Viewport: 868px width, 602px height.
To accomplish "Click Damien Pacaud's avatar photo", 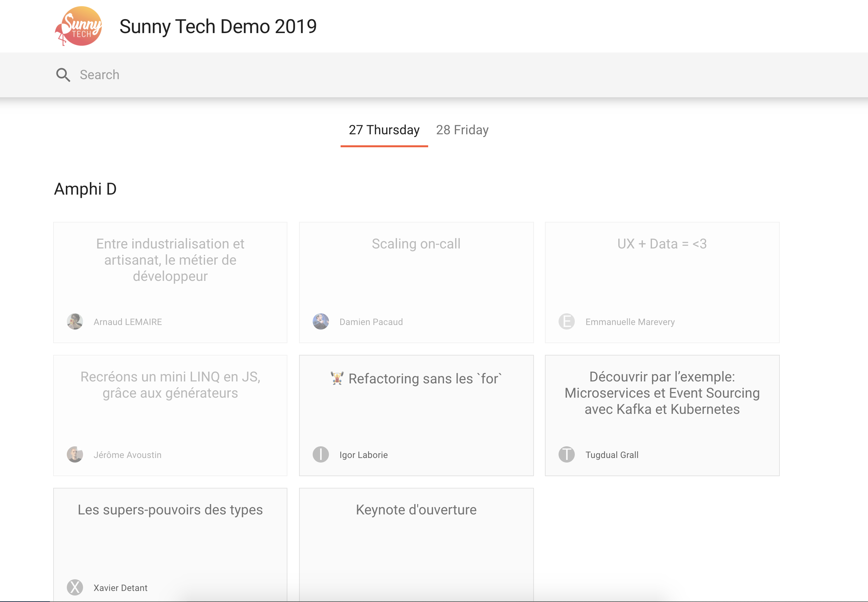I will [321, 321].
